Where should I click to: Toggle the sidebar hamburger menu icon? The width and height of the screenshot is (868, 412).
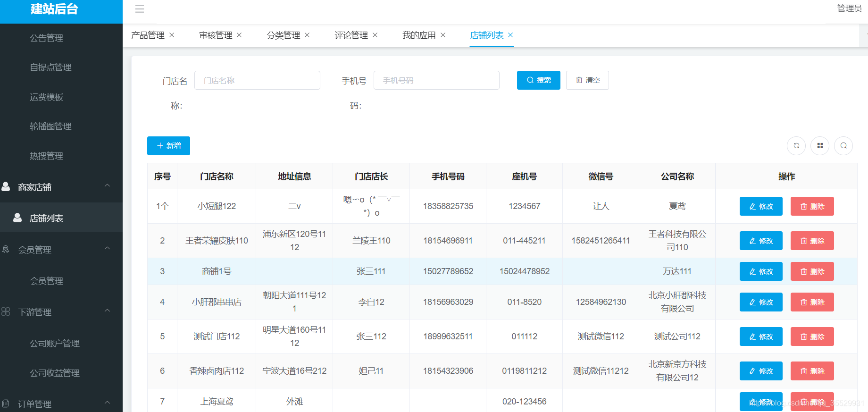tap(140, 9)
